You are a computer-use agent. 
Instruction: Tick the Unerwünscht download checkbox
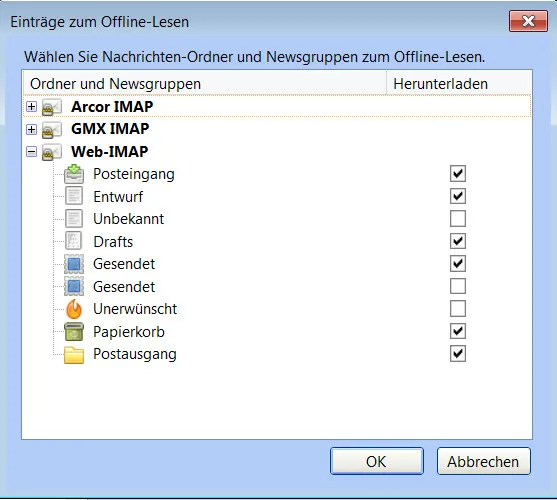click(x=458, y=309)
